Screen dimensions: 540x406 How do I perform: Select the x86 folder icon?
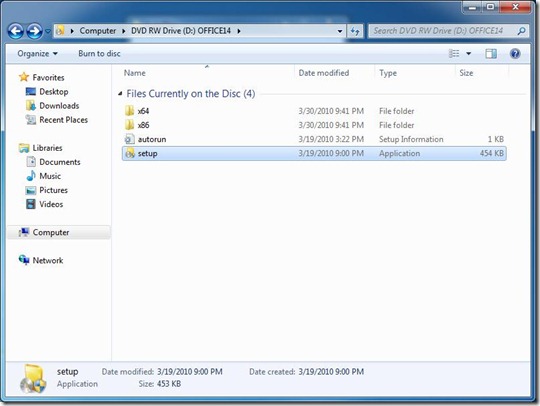[x=129, y=125]
